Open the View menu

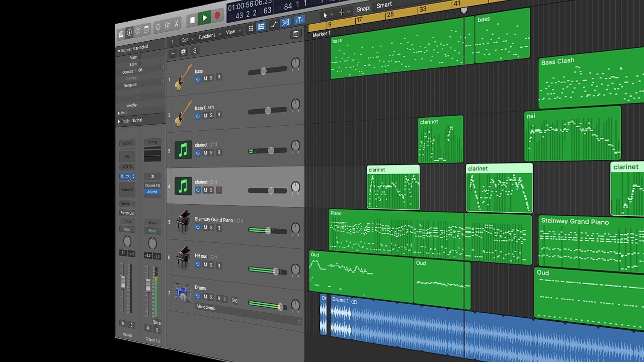tap(232, 32)
